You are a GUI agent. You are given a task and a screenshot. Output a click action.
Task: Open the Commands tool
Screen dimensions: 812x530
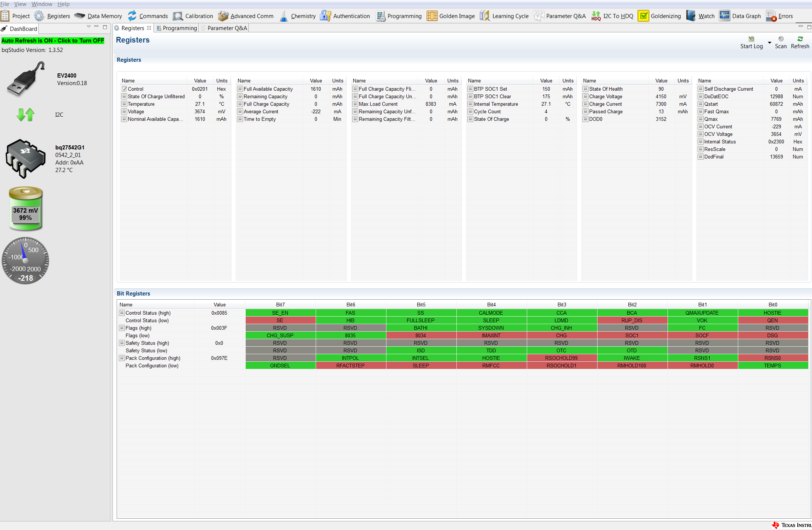point(132,16)
